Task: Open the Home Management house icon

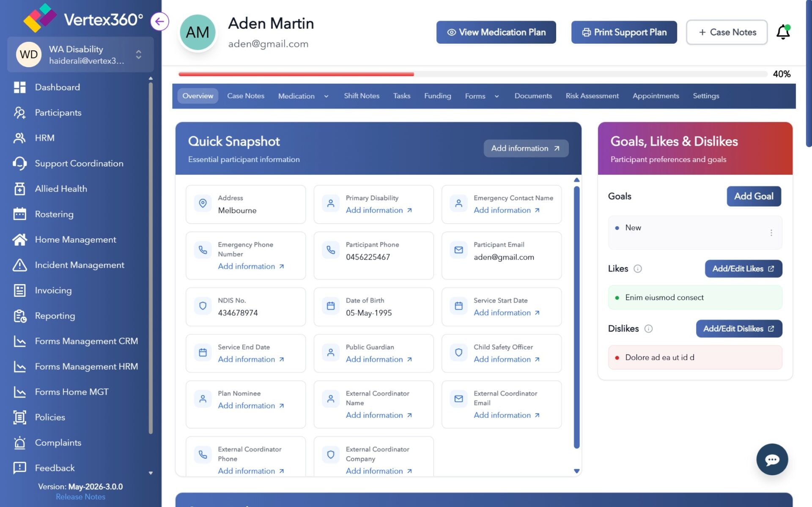Action: [20, 239]
